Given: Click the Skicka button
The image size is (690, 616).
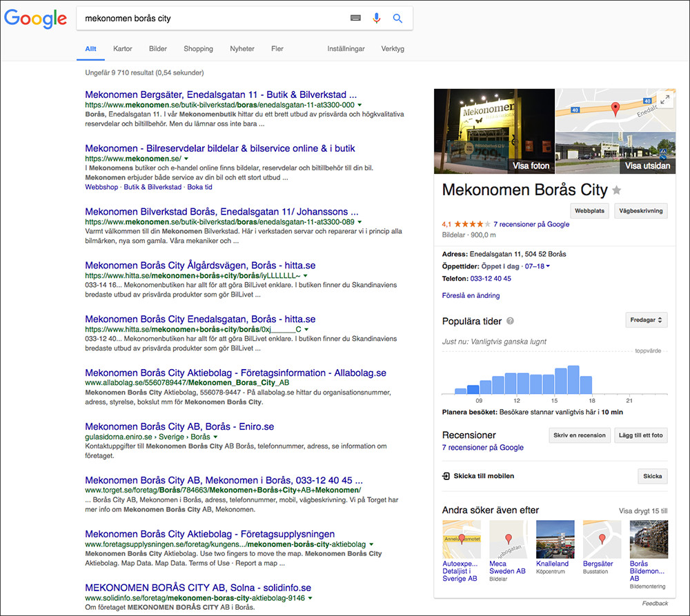Looking at the screenshot, I should pos(653,476).
